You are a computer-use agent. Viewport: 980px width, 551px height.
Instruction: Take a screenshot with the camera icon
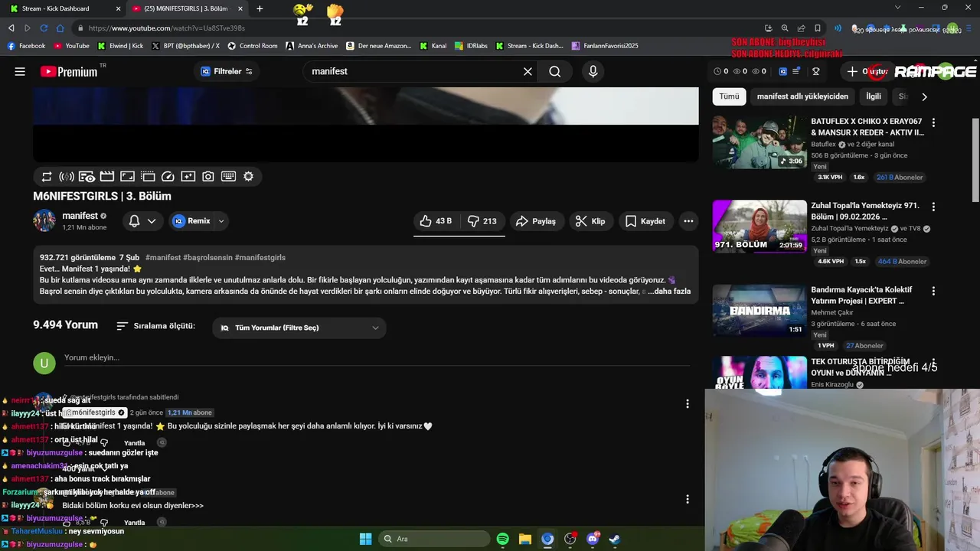[x=208, y=176]
